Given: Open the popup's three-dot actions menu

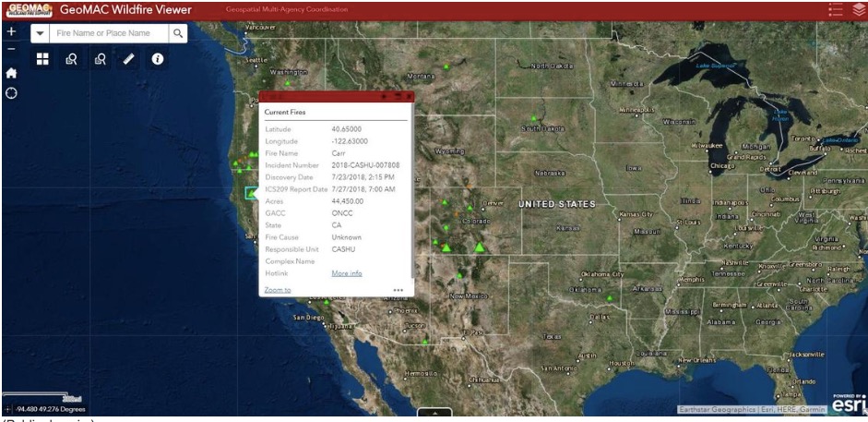Looking at the screenshot, I should [398, 290].
